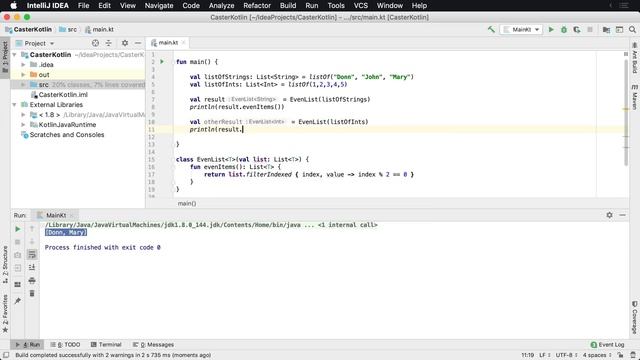This screenshot has height=360, width=640.
Task: Open the Analyze menu
Action: (221, 5)
